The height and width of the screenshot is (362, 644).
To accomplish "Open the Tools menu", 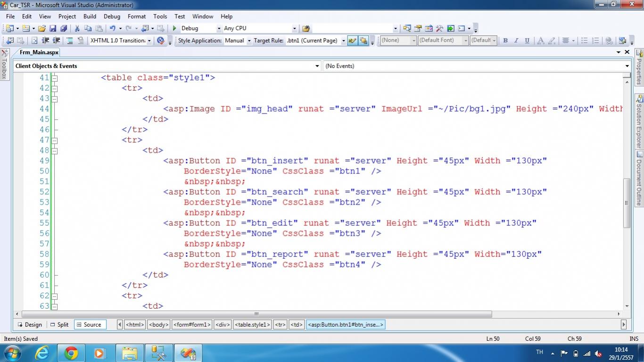I will (x=160, y=16).
